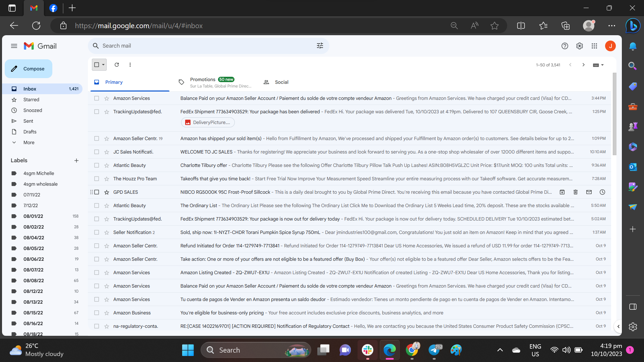Expand the More folders list

coord(29,142)
